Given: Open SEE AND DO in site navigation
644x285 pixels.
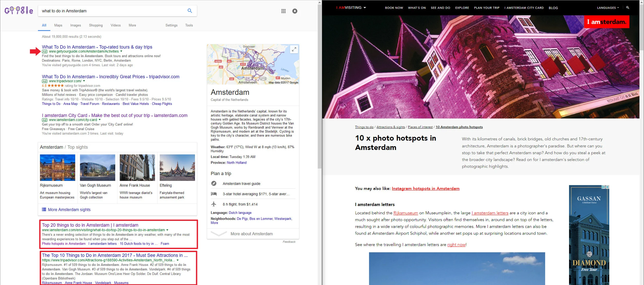Looking at the screenshot, I should tap(440, 8).
